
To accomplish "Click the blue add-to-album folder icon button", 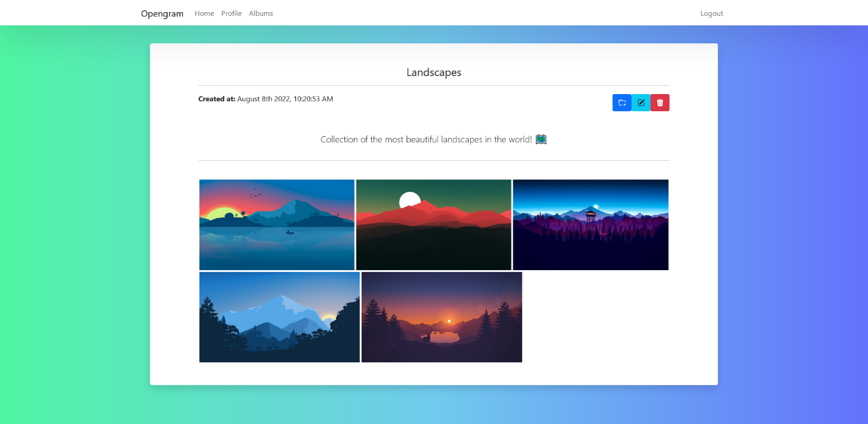I will 622,103.
